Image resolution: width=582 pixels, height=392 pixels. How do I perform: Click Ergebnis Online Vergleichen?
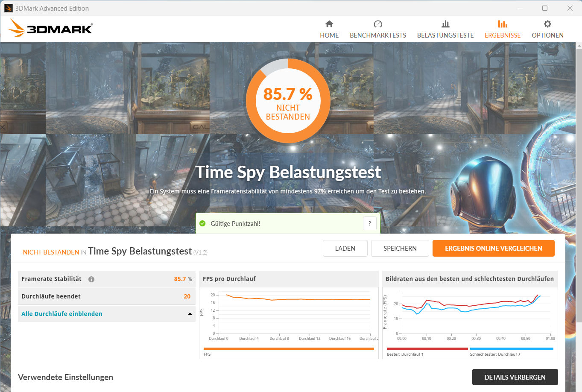(493, 248)
